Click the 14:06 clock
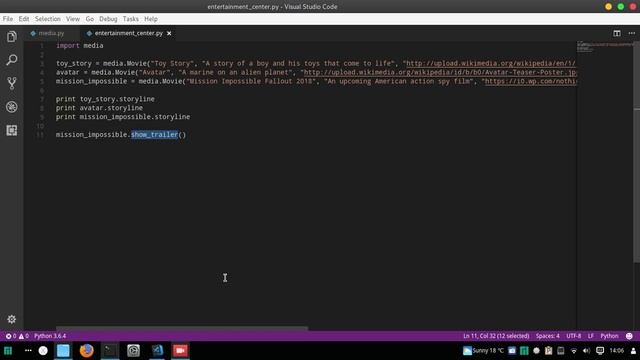Viewport: 640px width, 360px height. [x=616, y=351]
